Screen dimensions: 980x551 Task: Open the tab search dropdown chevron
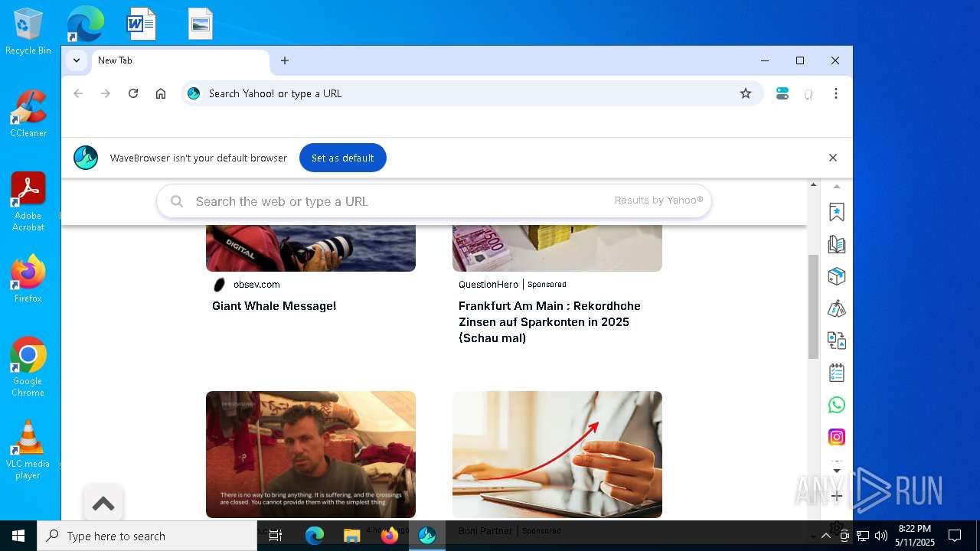pos(76,60)
